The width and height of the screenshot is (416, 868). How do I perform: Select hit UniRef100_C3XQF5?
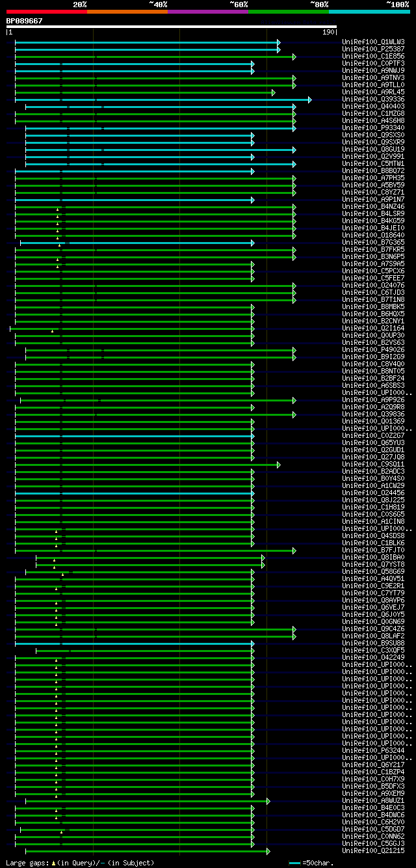(x=373, y=650)
